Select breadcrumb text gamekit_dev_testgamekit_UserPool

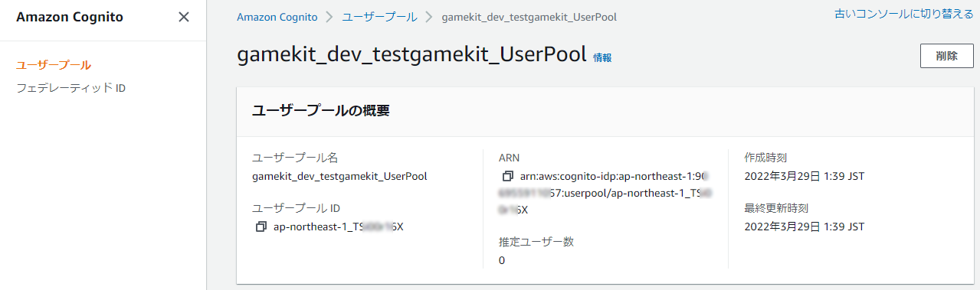[529, 17]
